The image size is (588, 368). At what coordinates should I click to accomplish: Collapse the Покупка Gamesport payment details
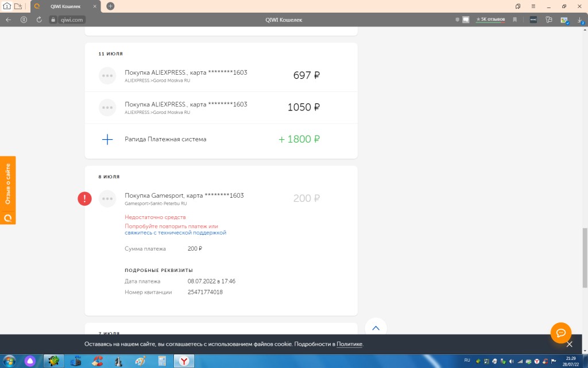(x=221, y=198)
